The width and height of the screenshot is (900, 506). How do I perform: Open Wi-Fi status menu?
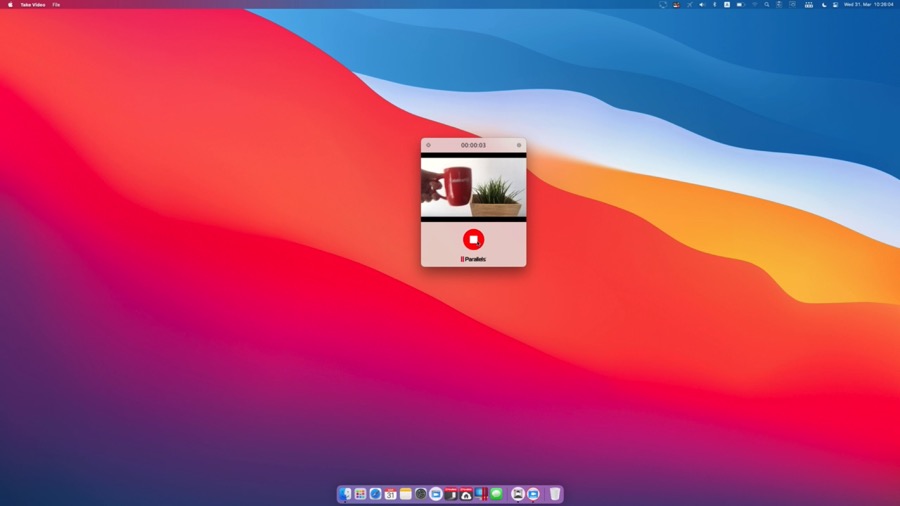coord(754,5)
